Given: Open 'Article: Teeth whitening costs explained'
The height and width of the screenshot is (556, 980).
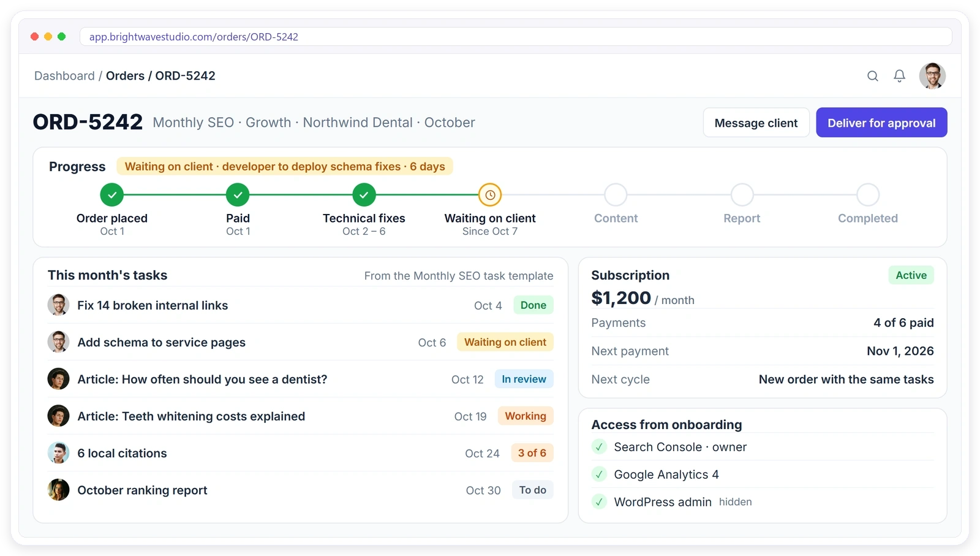Looking at the screenshot, I should tap(191, 416).
